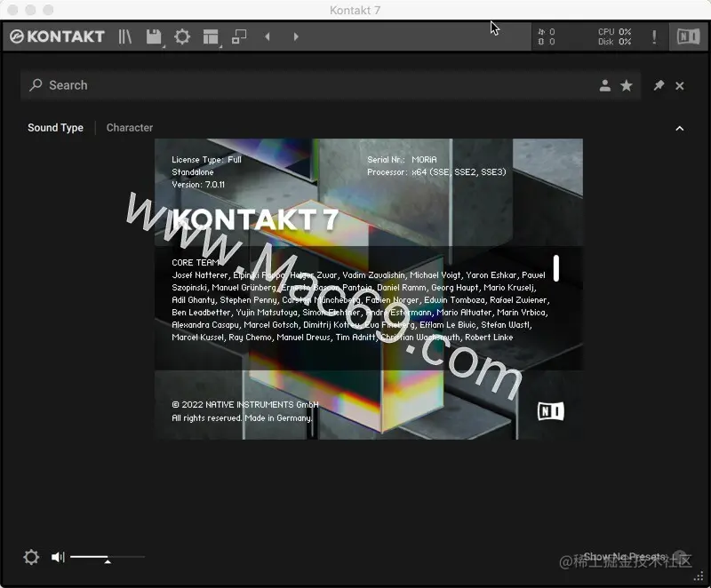This screenshot has height=588, width=711.
Task: Close the browser panel with X
Action: (679, 85)
